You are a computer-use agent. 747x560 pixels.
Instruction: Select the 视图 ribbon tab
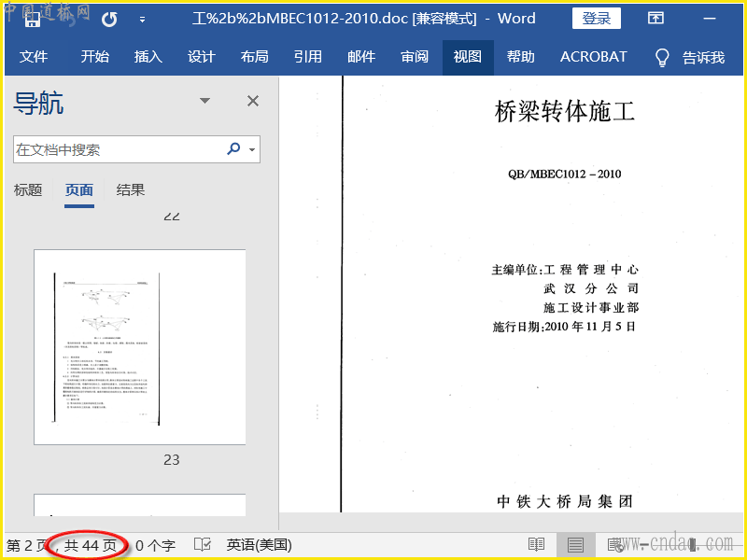click(468, 57)
